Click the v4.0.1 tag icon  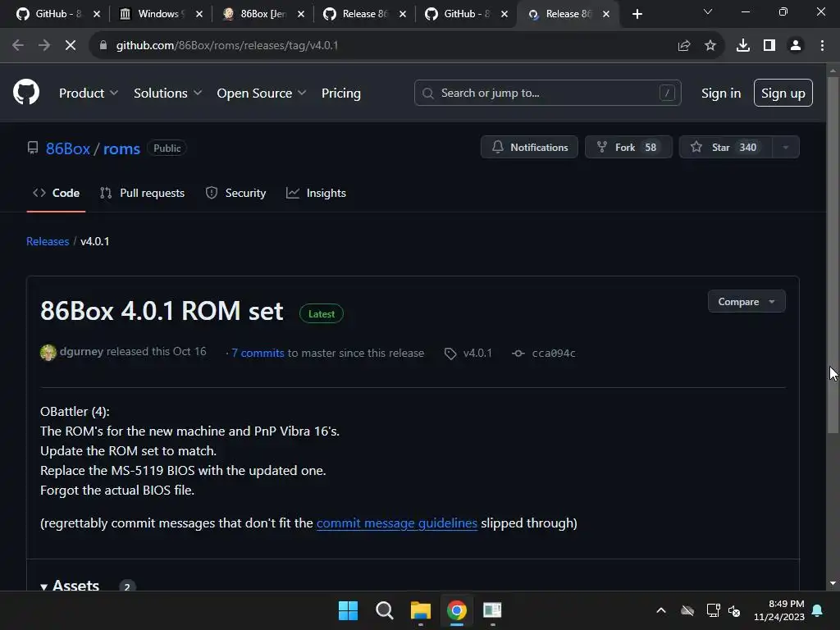pos(450,354)
